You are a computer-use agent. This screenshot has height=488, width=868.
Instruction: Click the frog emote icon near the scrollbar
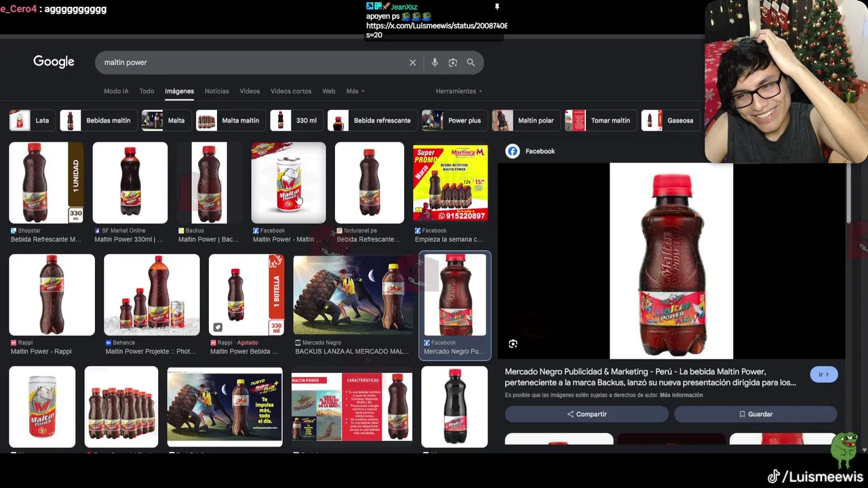pyautogui.click(x=844, y=451)
